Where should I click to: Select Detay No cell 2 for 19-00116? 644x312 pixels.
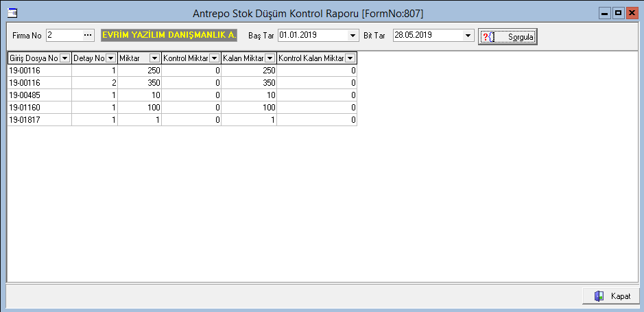pyautogui.click(x=95, y=83)
